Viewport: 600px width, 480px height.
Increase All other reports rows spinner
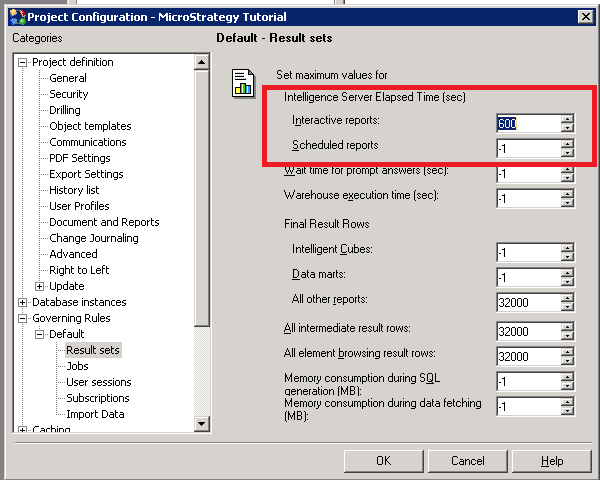pyautogui.click(x=567, y=299)
